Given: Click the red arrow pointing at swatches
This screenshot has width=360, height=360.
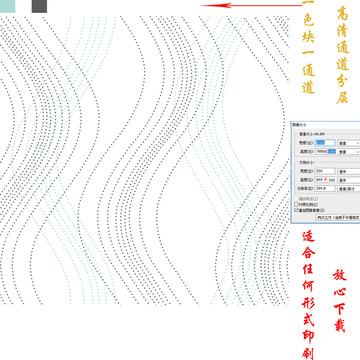Looking at the screenshot, I should 251,5.
